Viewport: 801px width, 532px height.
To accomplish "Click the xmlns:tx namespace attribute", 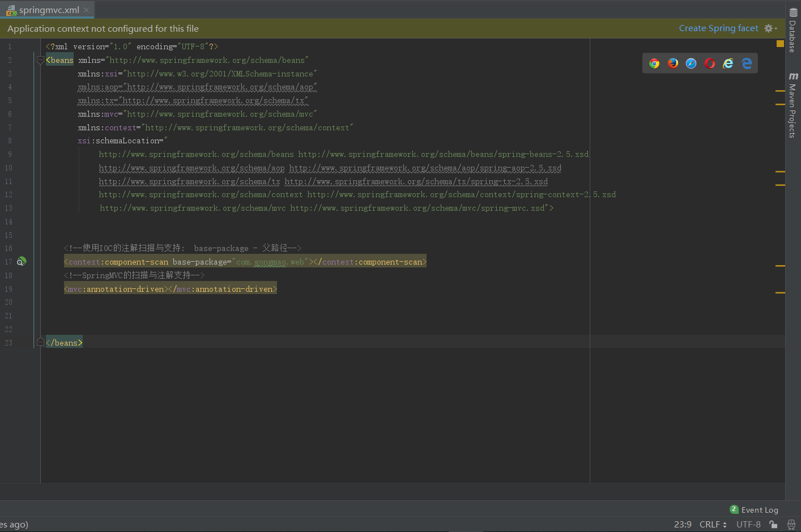I will (193, 101).
